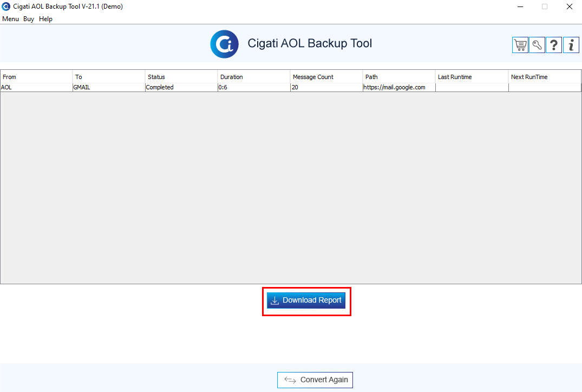Open the Help menu
Viewport: 582px width, 392px height.
click(45, 19)
